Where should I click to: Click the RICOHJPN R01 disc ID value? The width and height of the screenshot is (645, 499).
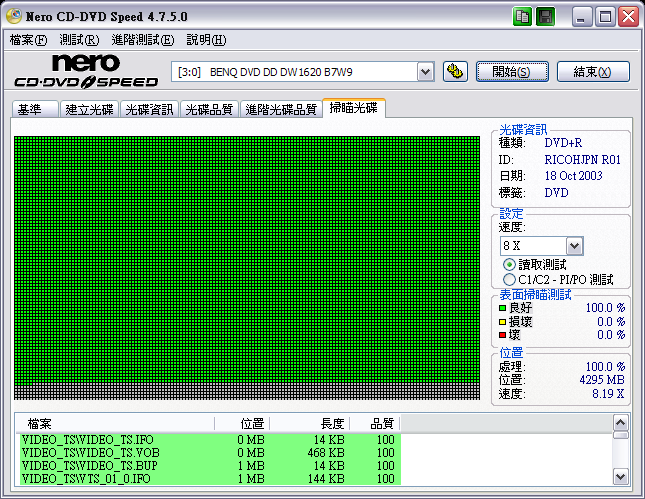pyautogui.click(x=582, y=160)
